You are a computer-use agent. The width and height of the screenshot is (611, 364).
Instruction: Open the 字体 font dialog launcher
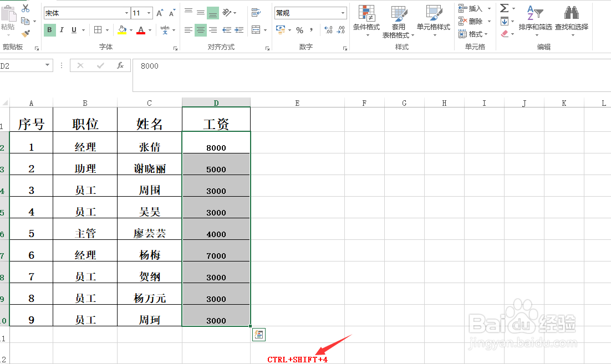(x=175, y=48)
